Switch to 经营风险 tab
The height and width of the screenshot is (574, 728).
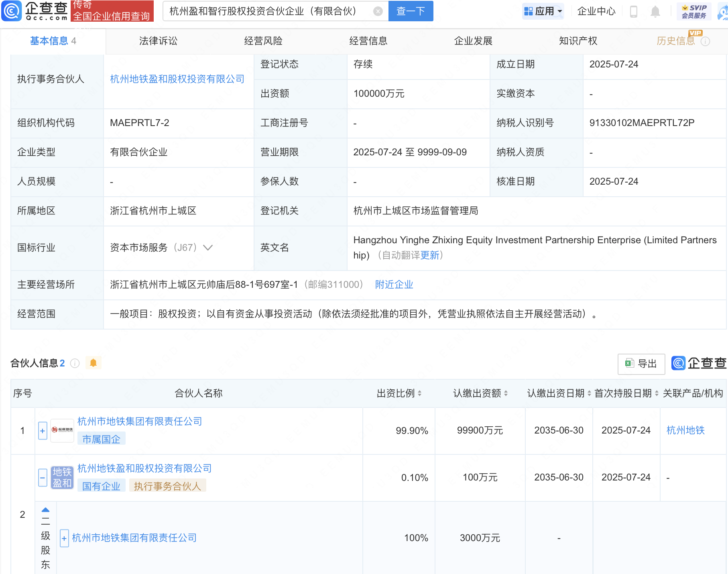[x=263, y=41]
